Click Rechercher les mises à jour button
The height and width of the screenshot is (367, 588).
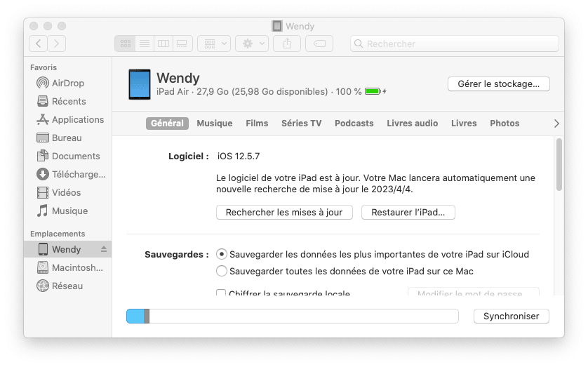(x=284, y=212)
